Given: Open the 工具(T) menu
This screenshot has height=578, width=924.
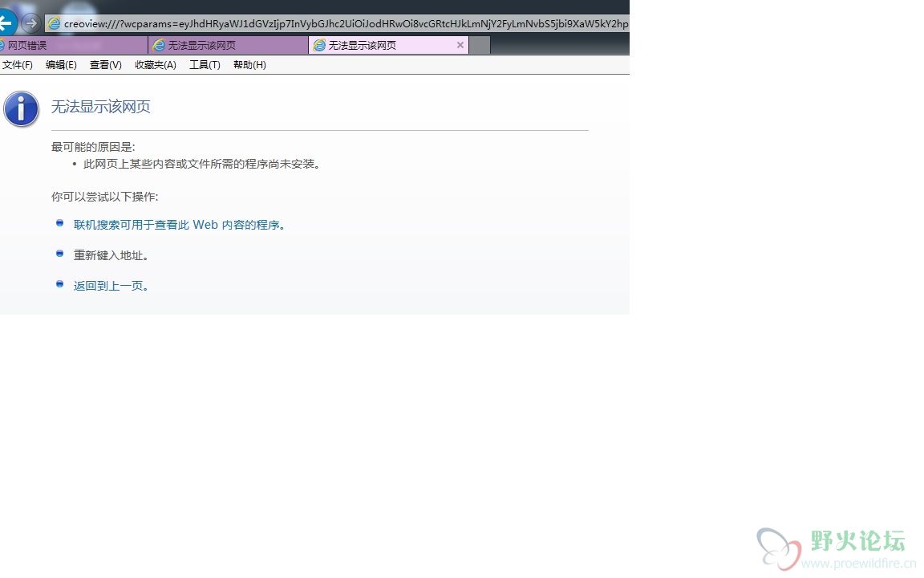Looking at the screenshot, I should 205,65.
